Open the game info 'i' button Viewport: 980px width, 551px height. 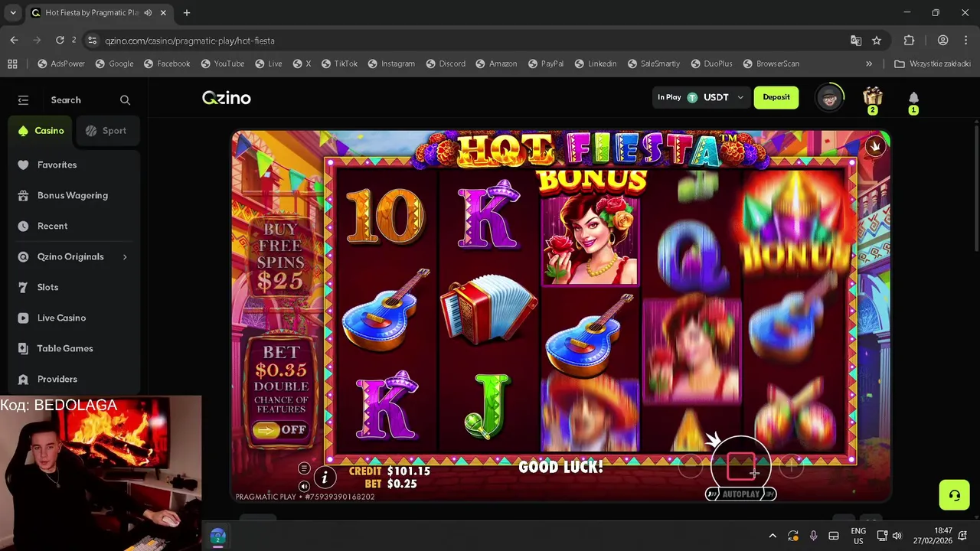tap(325, 478)
